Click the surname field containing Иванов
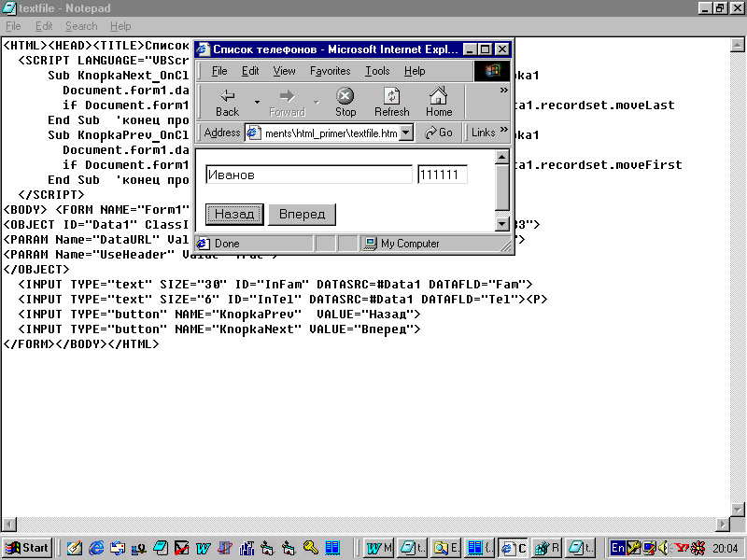This screenshot has height=560, width=747. coord(309,175)
